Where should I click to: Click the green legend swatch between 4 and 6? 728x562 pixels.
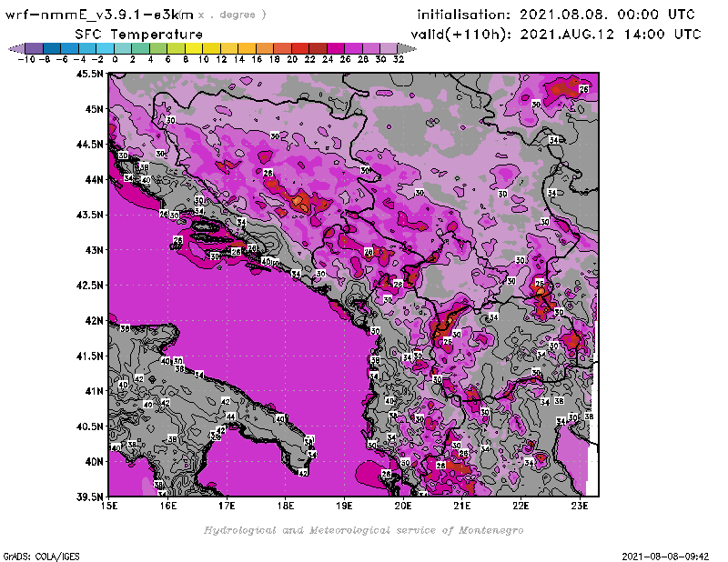[x=158, y=48]
